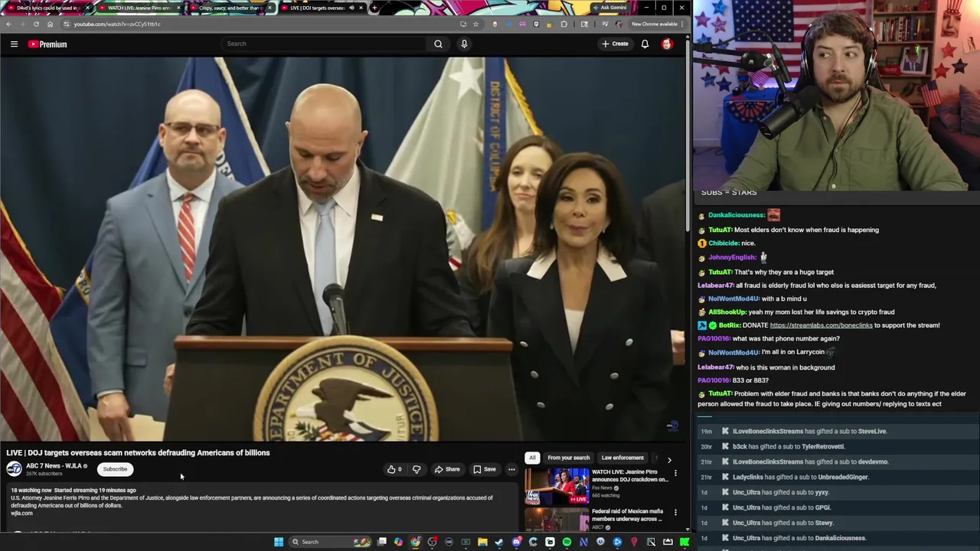
Task: Like the DOJ live video
Action: [x=394, y=469]
